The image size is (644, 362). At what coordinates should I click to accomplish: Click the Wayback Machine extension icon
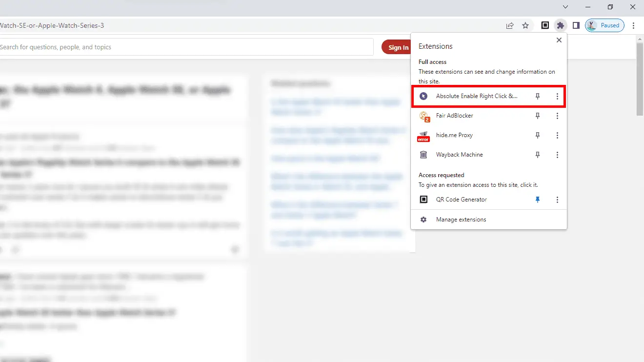click(x=423, y=155)
